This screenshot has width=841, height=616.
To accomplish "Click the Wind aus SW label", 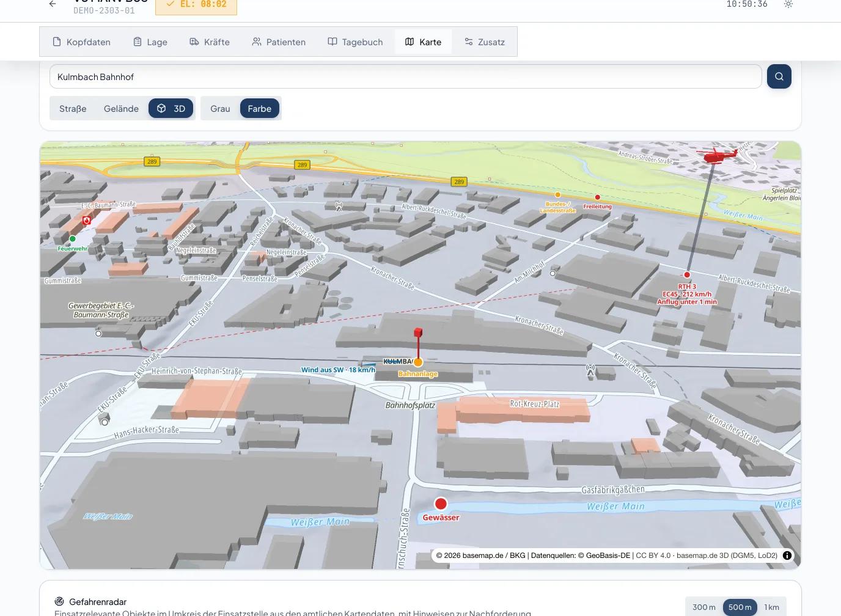I will point(338,370).
